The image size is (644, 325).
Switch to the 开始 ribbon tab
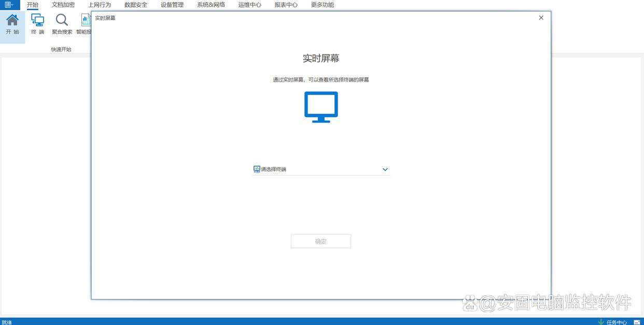click(x=33, y=5)
